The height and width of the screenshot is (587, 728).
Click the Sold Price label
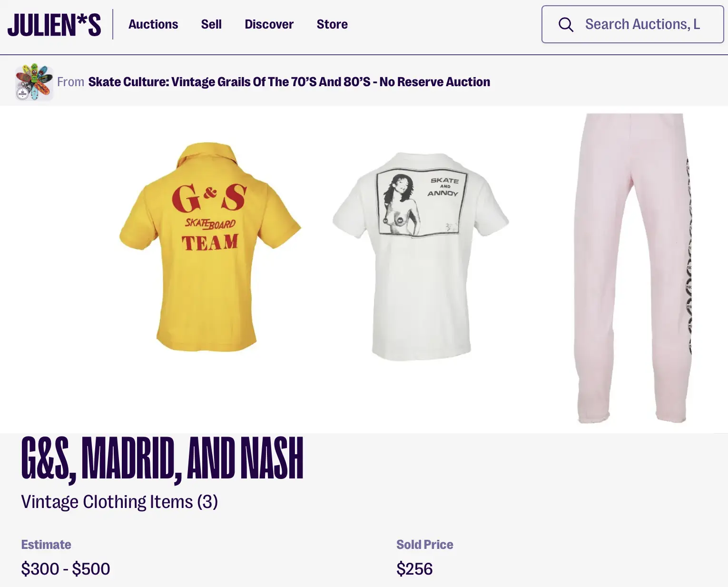click(424, 545)
